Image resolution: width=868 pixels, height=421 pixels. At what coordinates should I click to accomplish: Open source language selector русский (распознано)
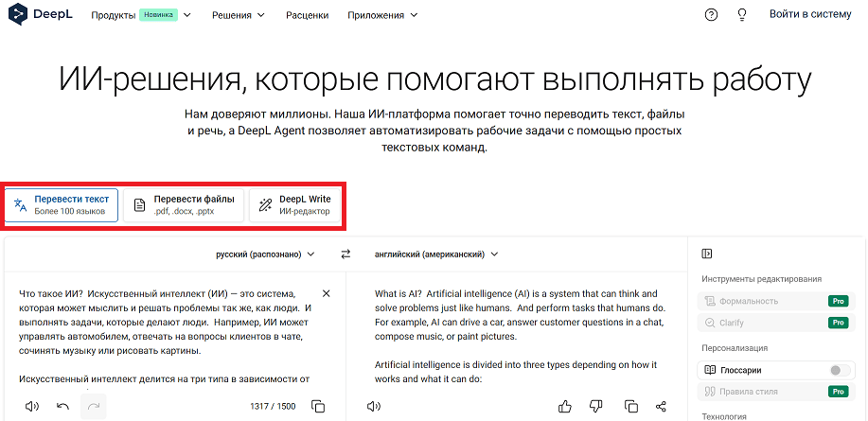[265, 254]
